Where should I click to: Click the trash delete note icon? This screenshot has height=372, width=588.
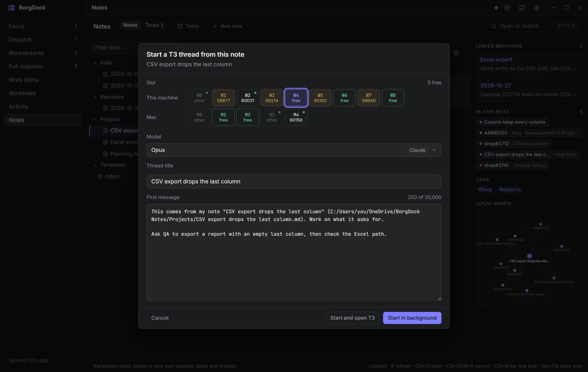pyautogui.click(x=456, y=53)
